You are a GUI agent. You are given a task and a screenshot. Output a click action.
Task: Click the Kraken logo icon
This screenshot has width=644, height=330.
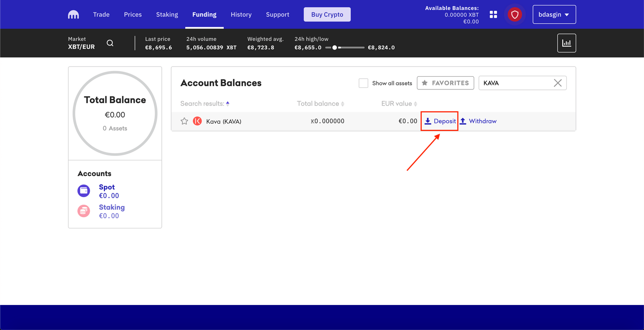pos(73,15)
